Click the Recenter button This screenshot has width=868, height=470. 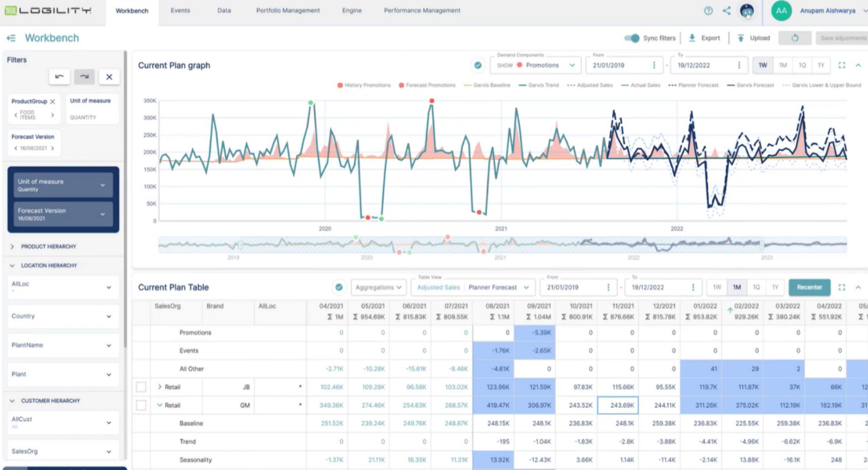tap(809, 287)
